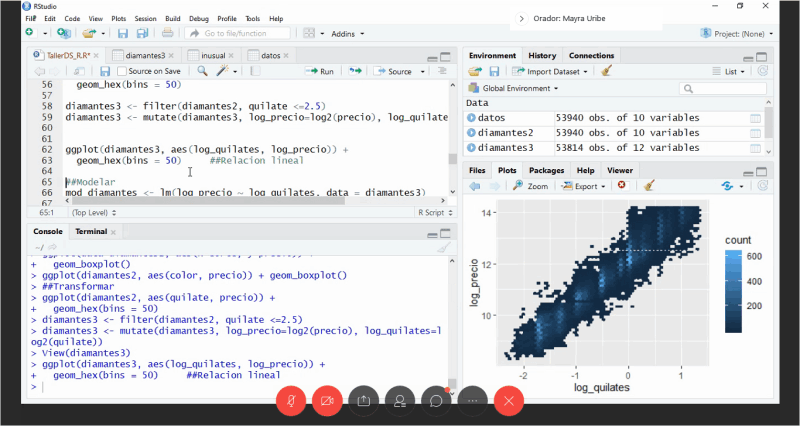Open the Export dropdown in Plots pane
800x426 pixels.
pos(588,185)
